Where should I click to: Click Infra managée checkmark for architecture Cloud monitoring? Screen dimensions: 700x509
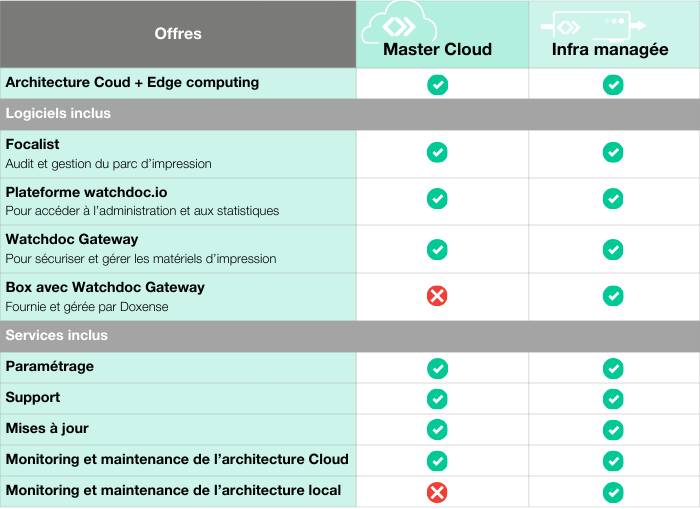coord(613,461)
